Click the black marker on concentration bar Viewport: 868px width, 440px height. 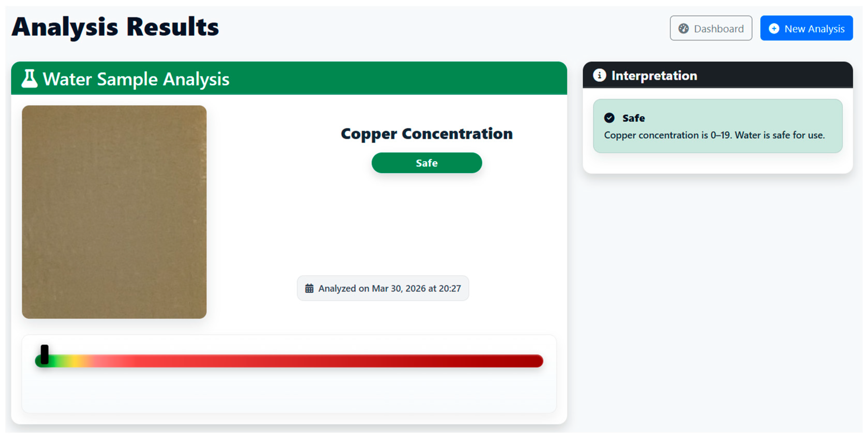pos(44,354)
